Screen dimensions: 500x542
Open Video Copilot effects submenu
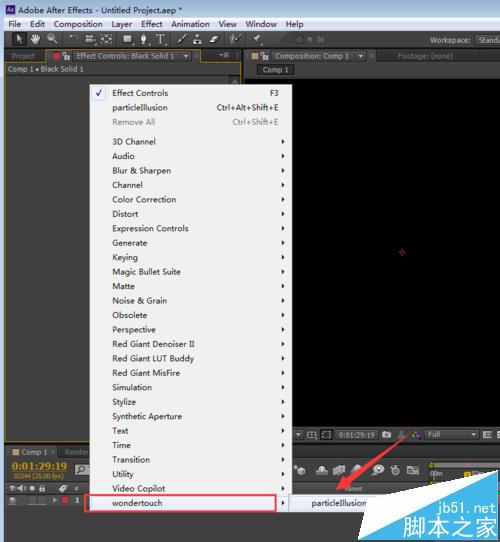(191, 488)
